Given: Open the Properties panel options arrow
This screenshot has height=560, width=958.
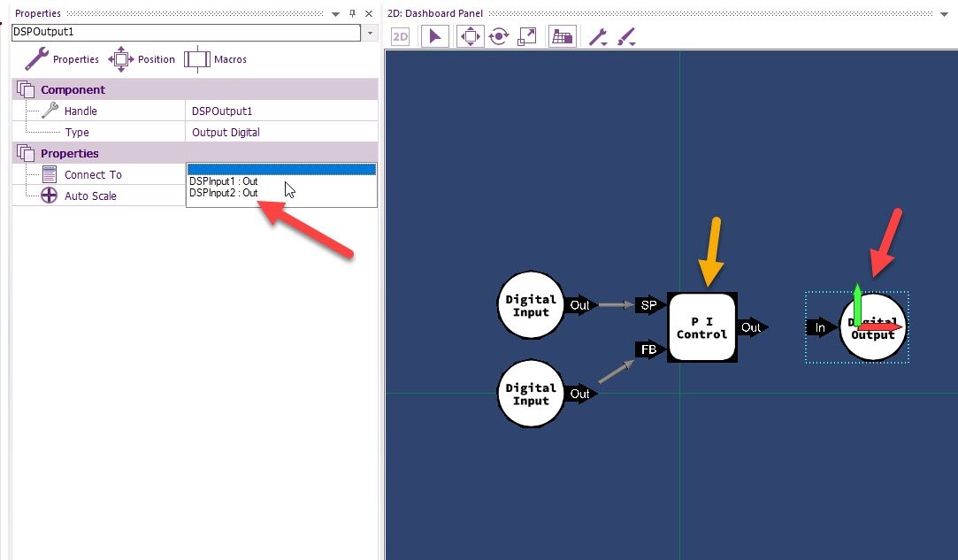Looking at the screenshot, I should pyautogui.click(x=335, y=13).
